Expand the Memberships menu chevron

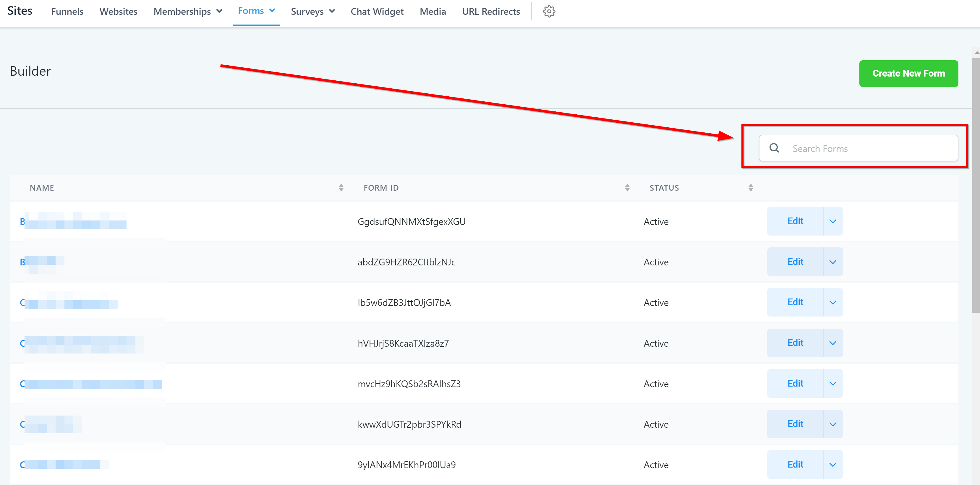(x=219, y=12)
